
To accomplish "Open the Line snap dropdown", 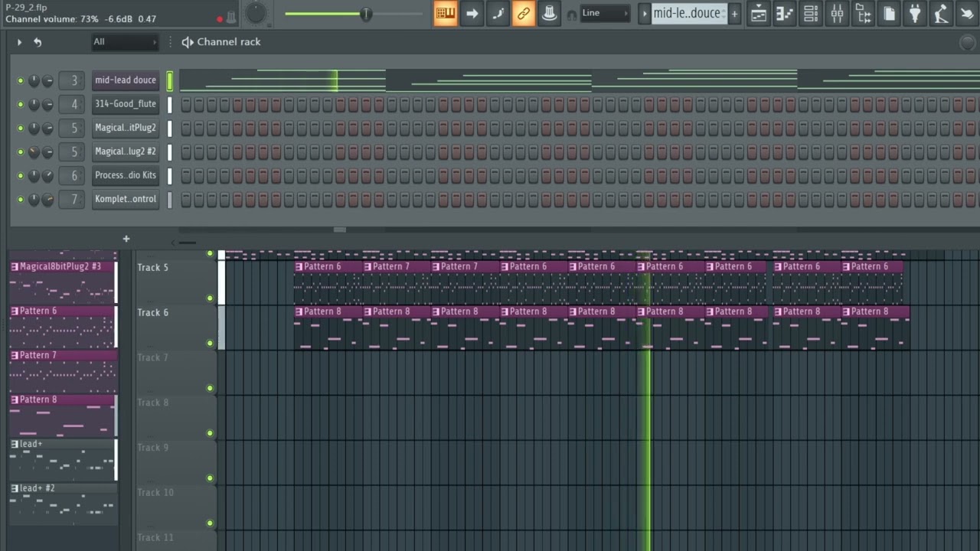I will (605, 13).
